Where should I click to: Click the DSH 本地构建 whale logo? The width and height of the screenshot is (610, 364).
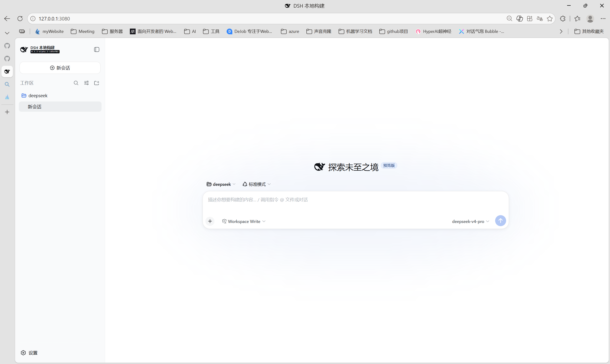24,50
